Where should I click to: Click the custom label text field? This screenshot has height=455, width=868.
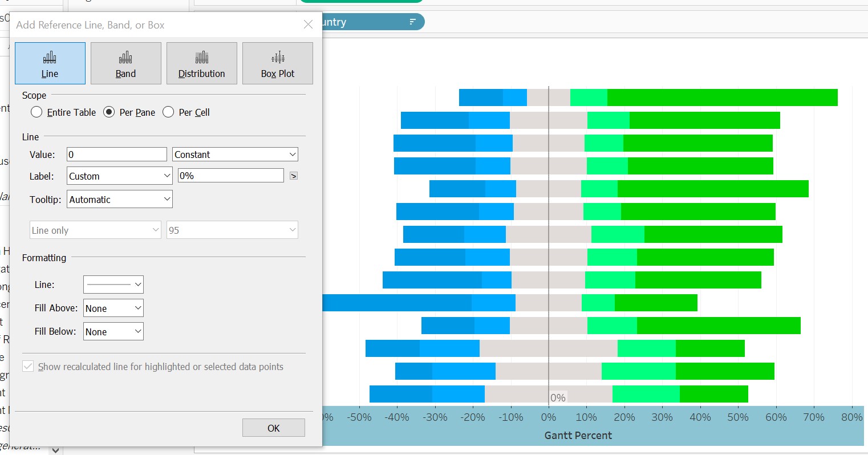(230, 176)
